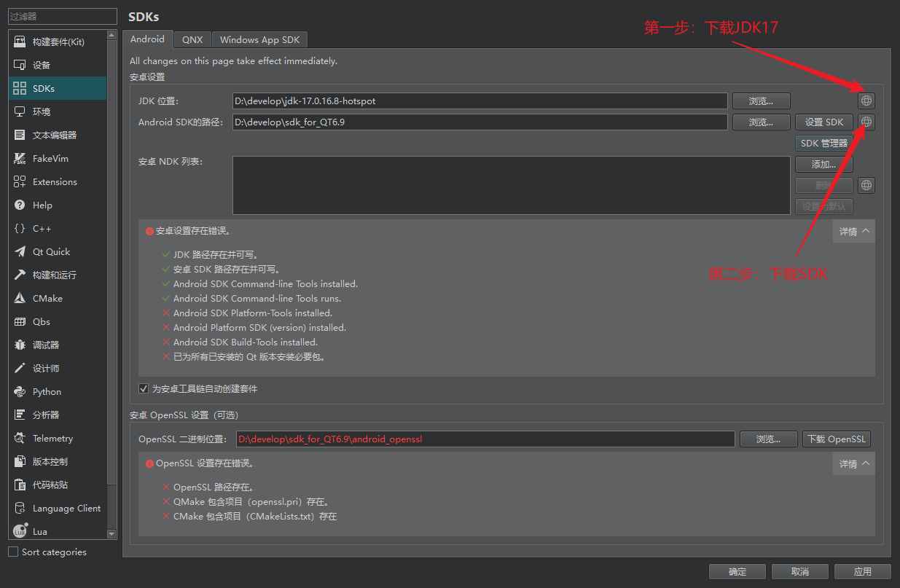Click the 取消 cancel button
The width and height of the screenshot is (900, 588).
click(x=800, y=571)
